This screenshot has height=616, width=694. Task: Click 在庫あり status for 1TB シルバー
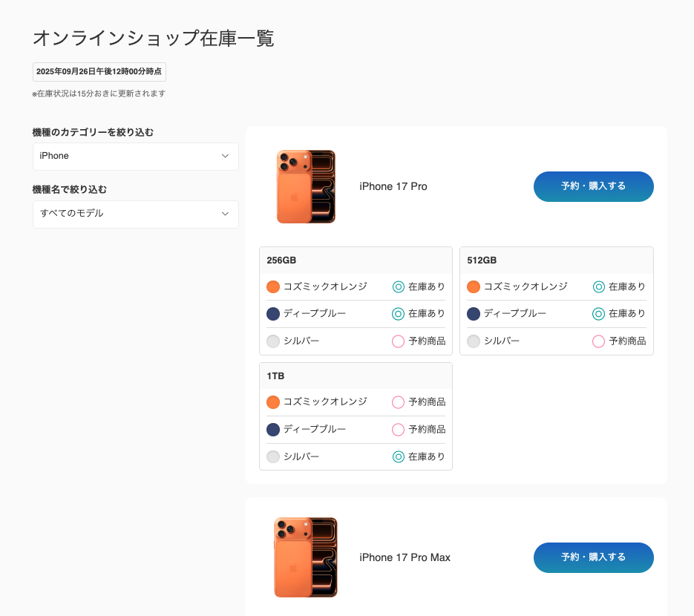427,456
